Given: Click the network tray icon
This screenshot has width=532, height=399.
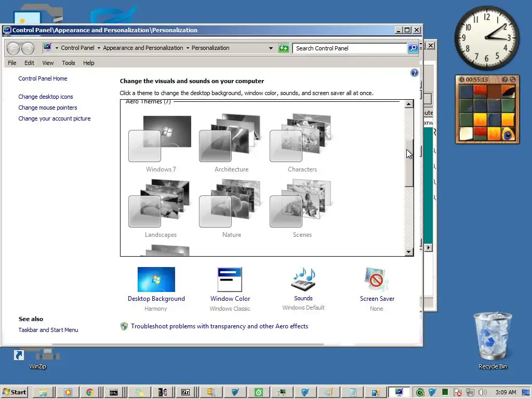Looking at the screenshot, I should tap(470, 393).
